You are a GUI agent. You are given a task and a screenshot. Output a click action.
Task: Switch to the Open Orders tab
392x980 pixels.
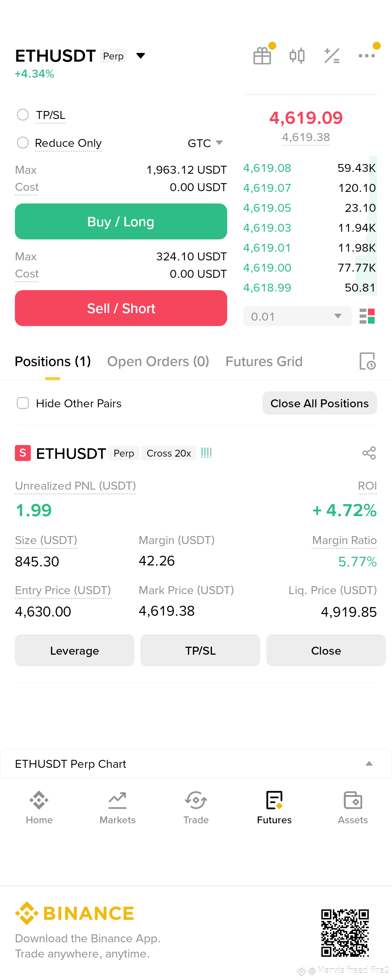point(158,361)
